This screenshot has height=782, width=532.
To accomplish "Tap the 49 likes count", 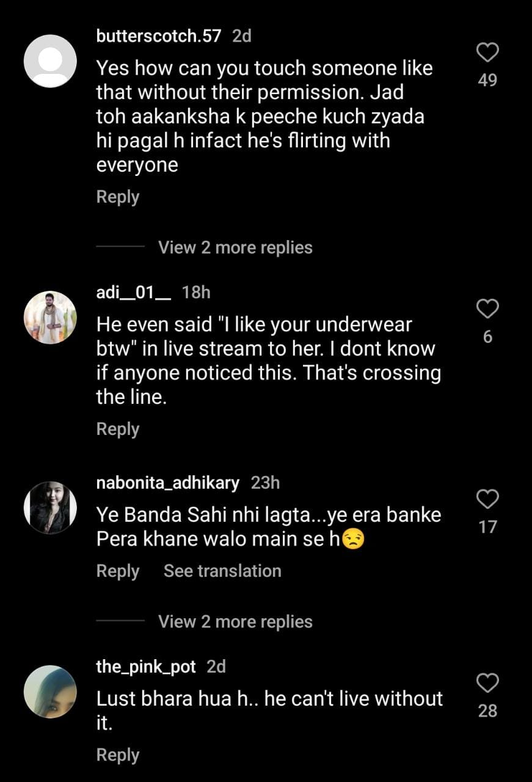I will tap(487, 80).
